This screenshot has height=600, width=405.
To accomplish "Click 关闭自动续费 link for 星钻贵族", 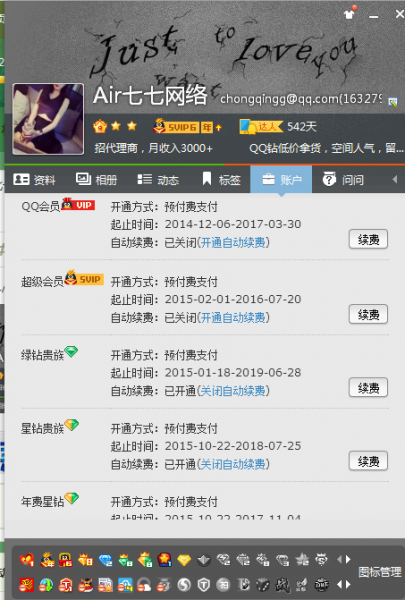I will 233,465.
